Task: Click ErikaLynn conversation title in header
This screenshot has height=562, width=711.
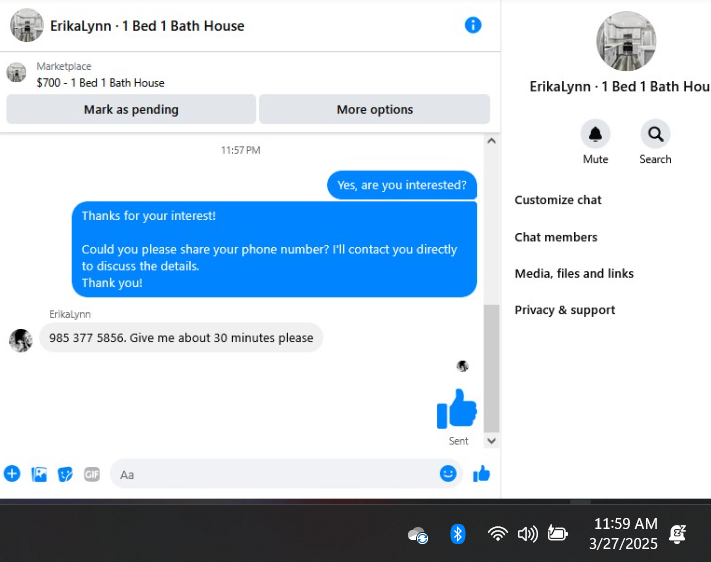Action: 147,26
